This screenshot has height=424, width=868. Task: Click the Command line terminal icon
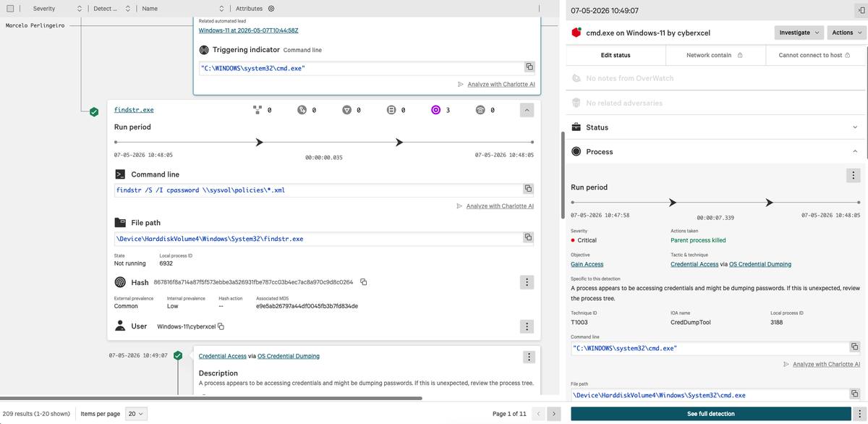click(120, 174)
